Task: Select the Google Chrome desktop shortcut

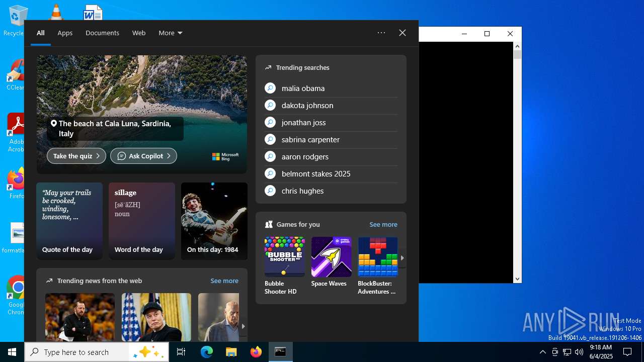Action: tap(16, 295)
